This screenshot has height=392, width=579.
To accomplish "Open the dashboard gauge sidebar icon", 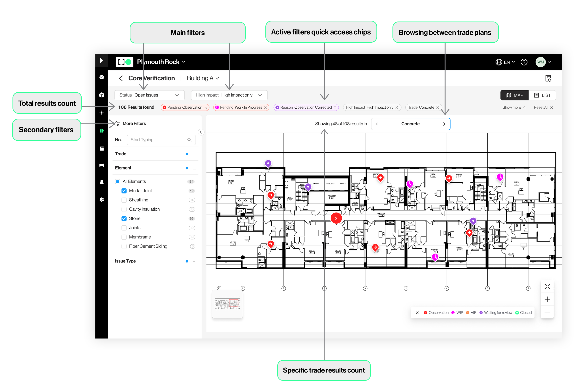I will tap(102, 77).
